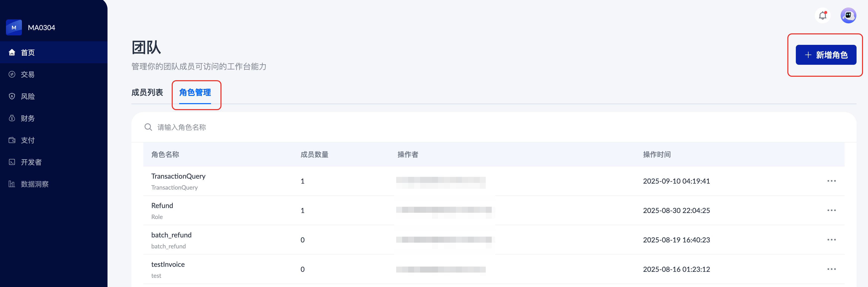Switch to the 成员列表 tab

click(147, 92)
